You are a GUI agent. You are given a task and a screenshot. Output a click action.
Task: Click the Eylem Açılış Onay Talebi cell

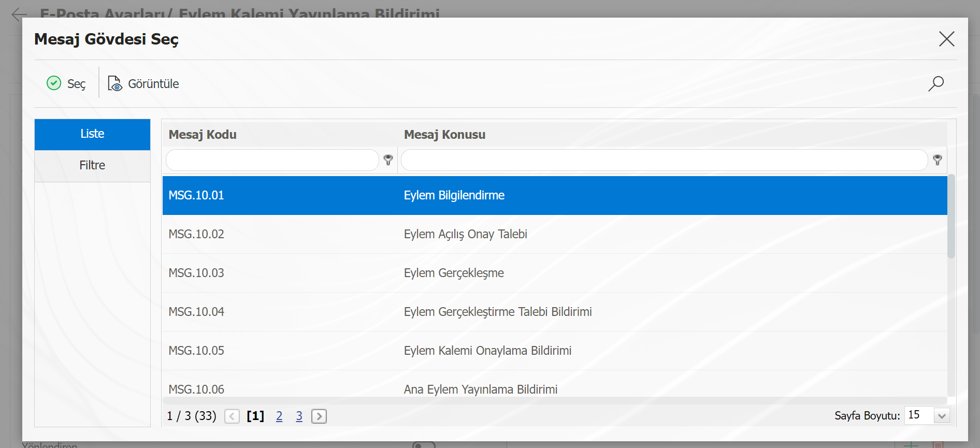click(466, 234)
